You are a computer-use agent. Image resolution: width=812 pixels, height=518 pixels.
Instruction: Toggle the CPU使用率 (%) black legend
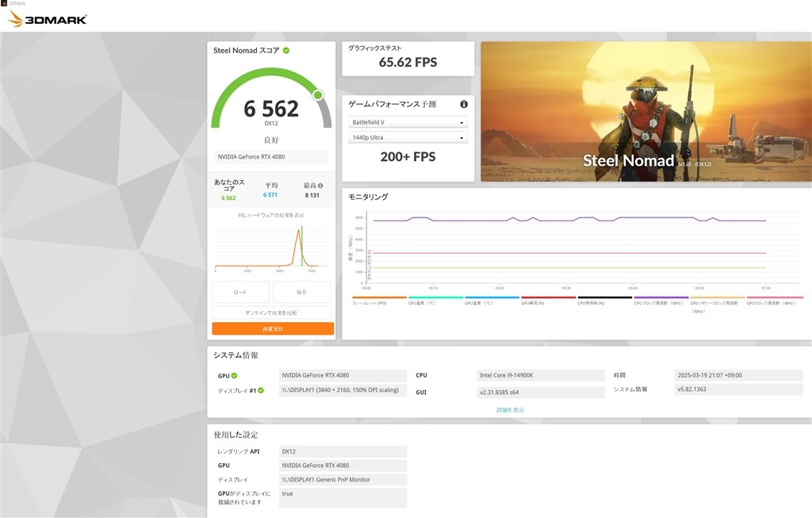pos(605,301)
